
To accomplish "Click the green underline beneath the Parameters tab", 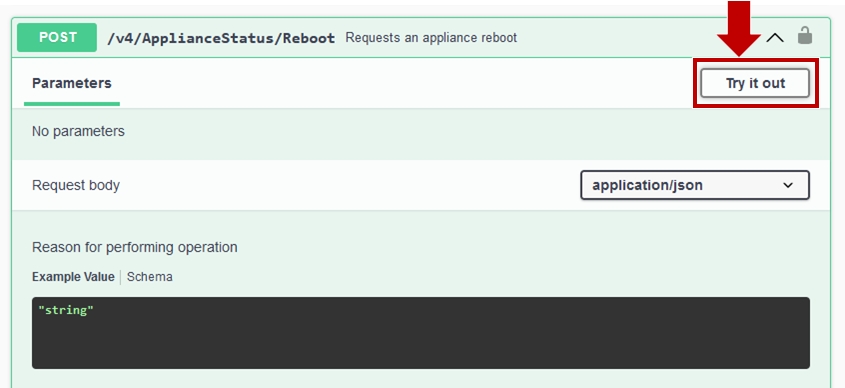I will tap(72, 104).
